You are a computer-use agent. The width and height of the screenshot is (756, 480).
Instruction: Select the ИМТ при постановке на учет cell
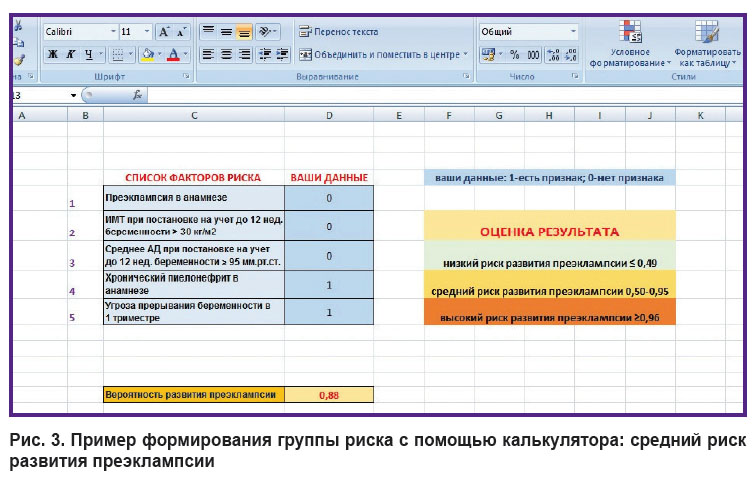click(x=194, y=226)
